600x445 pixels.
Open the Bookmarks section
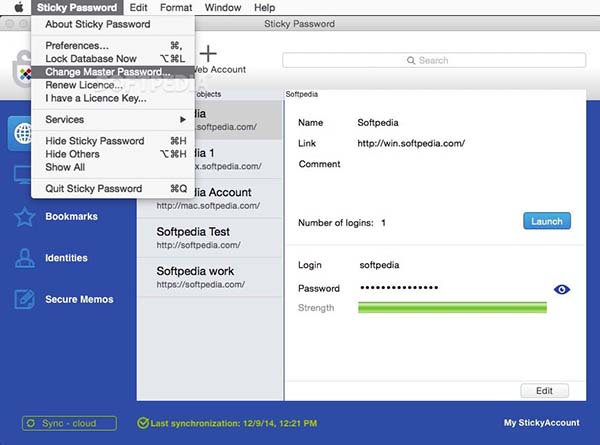pos(72,217)
